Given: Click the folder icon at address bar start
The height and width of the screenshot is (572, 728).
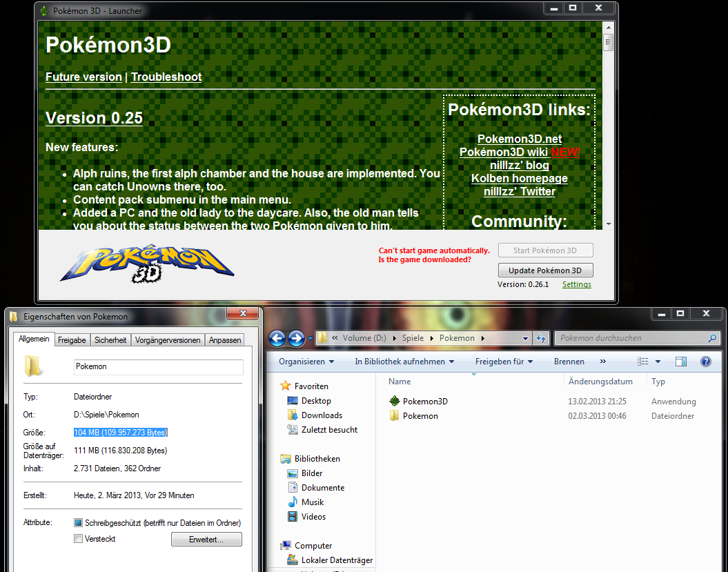Looking at the screenshot, I should pyautogui.click(x=323, y=339).
